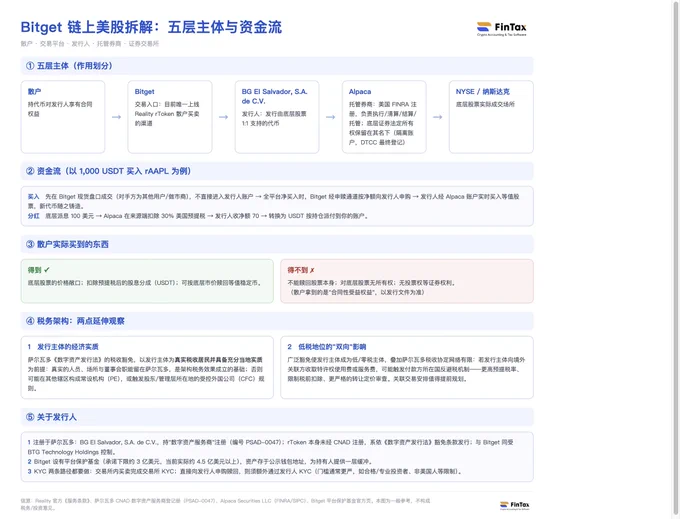Click the Alpaca description beginning '托管券商：美国 FINRA'
The image size is (680, 519).
[382, 123]
